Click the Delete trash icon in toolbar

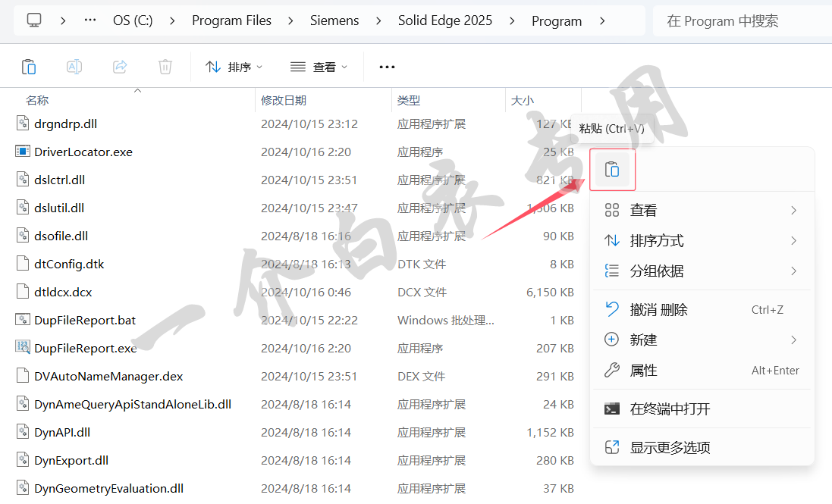165,67
